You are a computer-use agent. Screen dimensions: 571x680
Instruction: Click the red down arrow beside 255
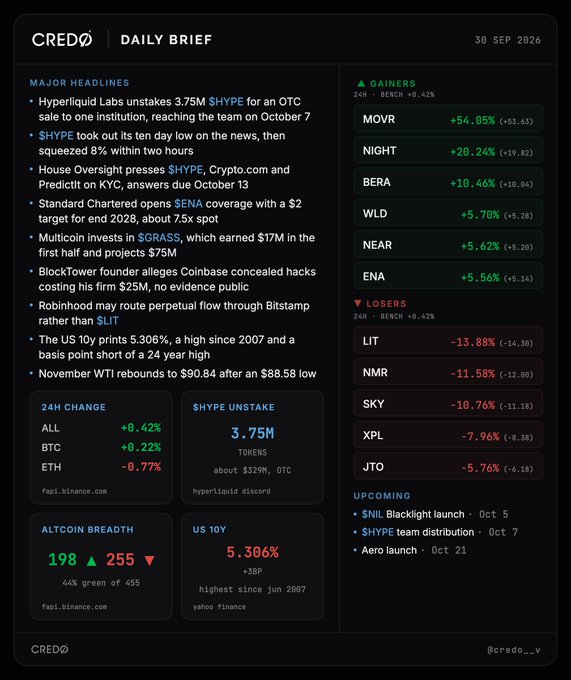point(150,561)
